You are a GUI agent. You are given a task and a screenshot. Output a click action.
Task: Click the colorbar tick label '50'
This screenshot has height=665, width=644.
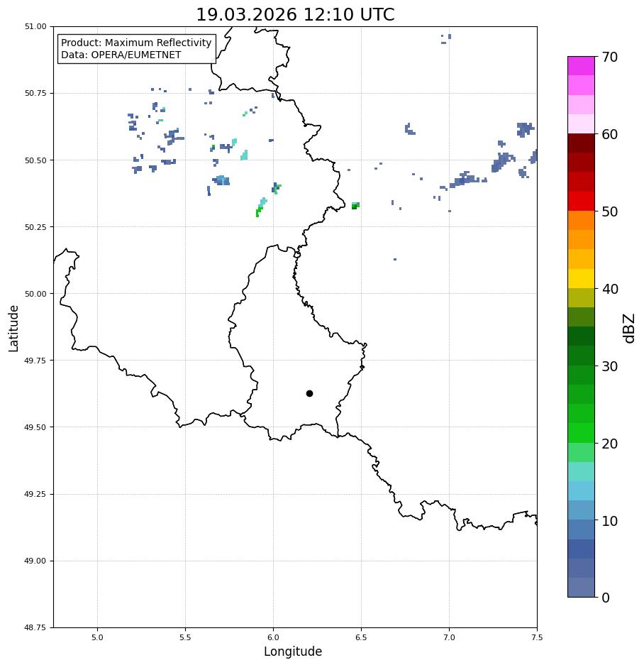(610, 211)
